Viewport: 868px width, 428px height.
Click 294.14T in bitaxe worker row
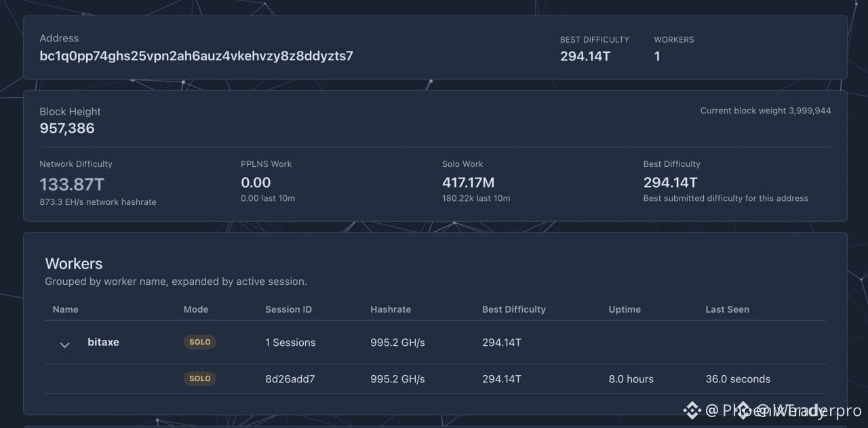coord(502,343)
